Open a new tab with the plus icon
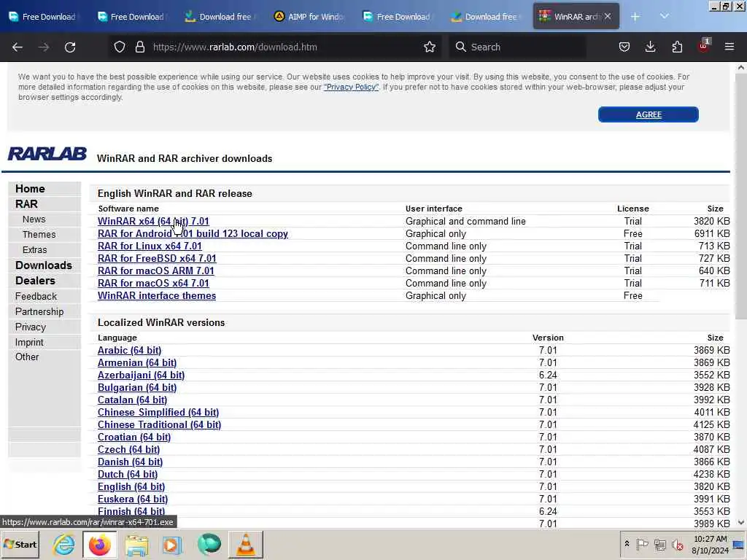Viewport: 747px width, 560px height. [635, 17]
